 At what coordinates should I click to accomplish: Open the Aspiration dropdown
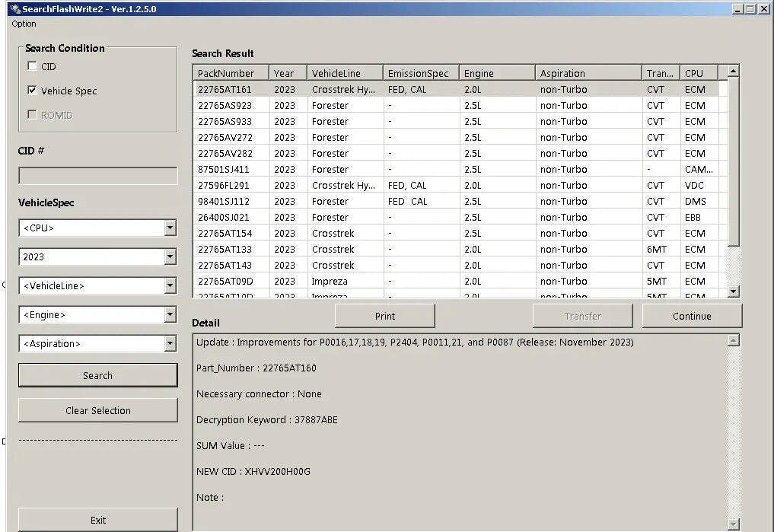point(170,343)
